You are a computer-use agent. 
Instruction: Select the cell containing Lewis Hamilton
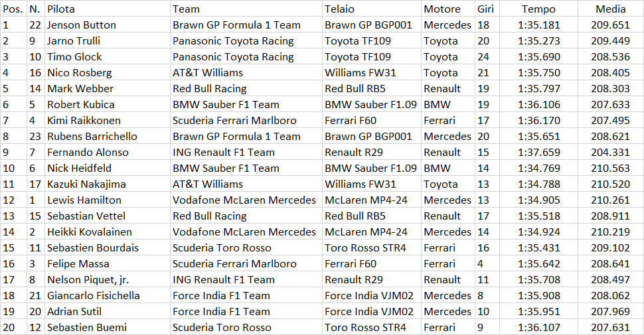[x=107, y=200]
